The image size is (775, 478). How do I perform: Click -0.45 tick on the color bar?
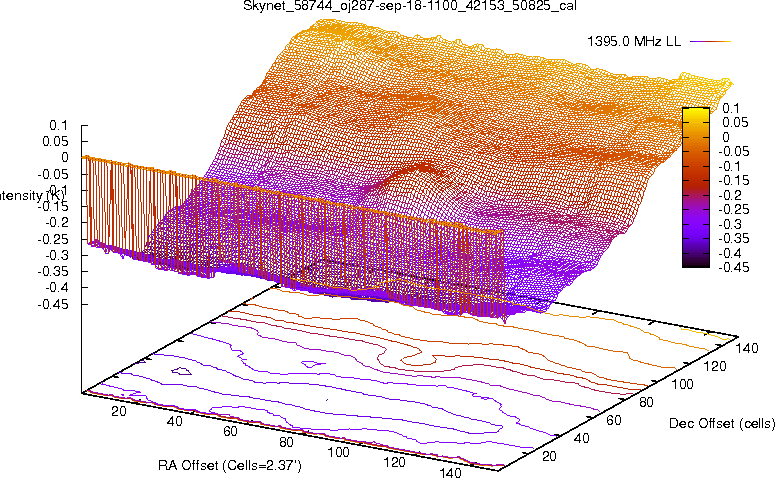[x=733, y=267]
